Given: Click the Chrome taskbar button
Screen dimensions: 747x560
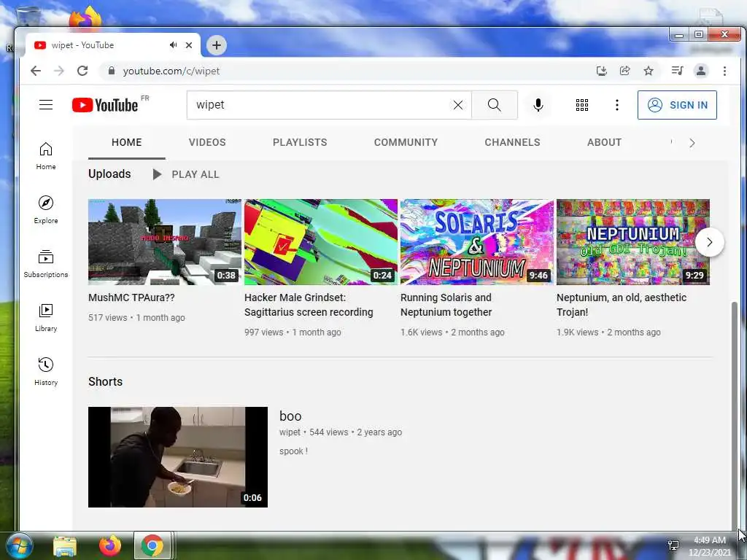Looking at the screenshot, I should [152, 545].
